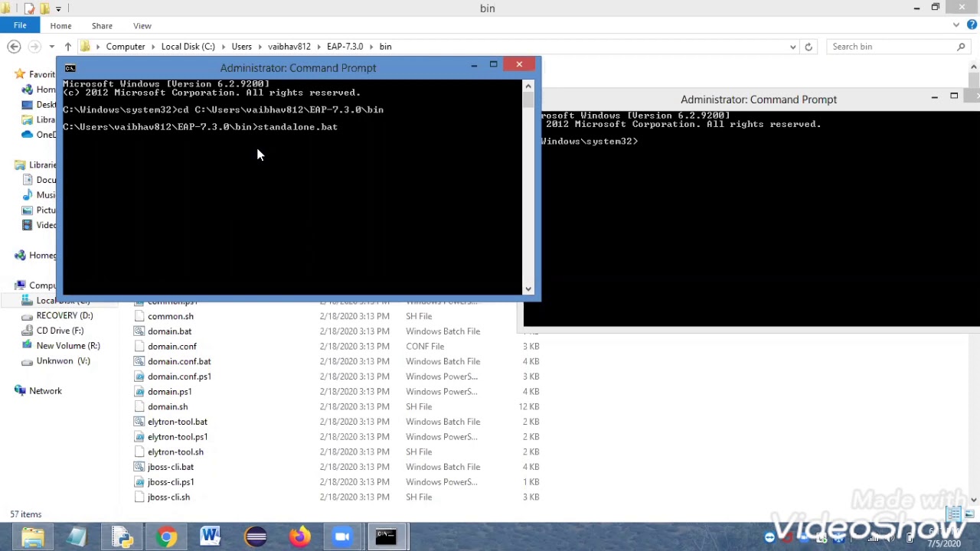This screenshot has width=980, height=551.
Task: Open Command Prompt window system menu icon
Action: [x=70, y=68]
